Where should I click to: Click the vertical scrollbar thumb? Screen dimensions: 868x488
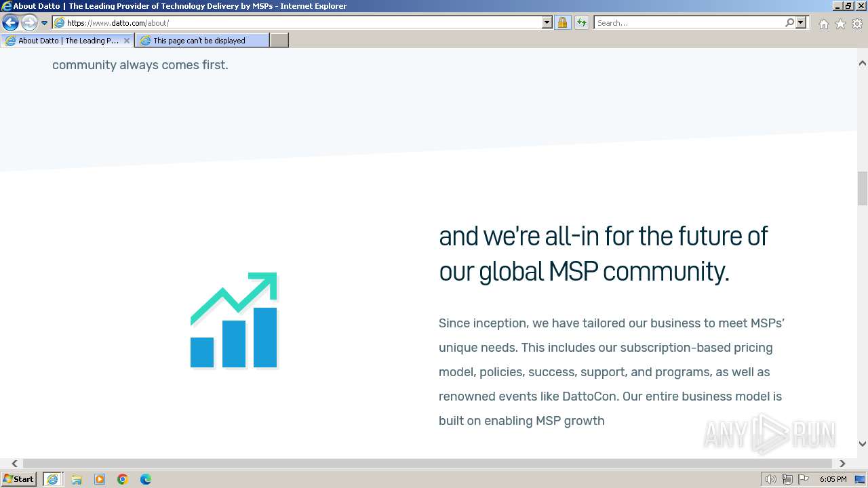click(863, 188)
